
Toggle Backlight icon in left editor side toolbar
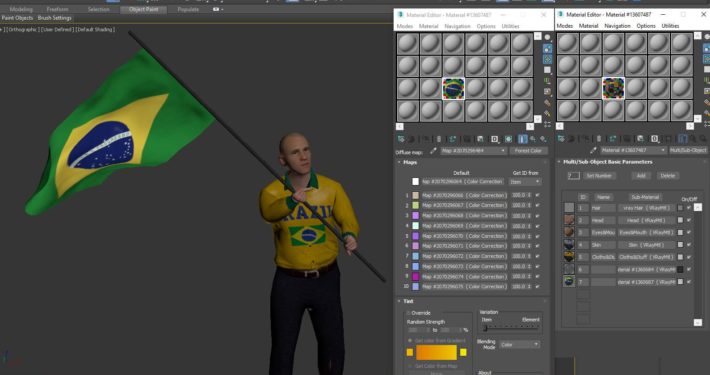tap(547, 48)
